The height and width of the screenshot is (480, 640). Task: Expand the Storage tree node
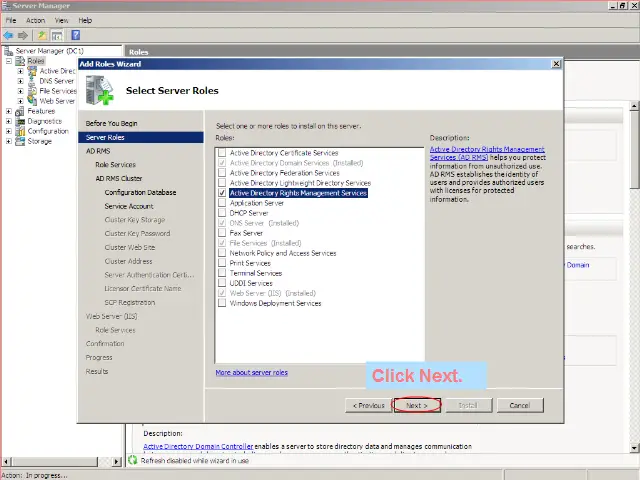click(x=9, y=141)
